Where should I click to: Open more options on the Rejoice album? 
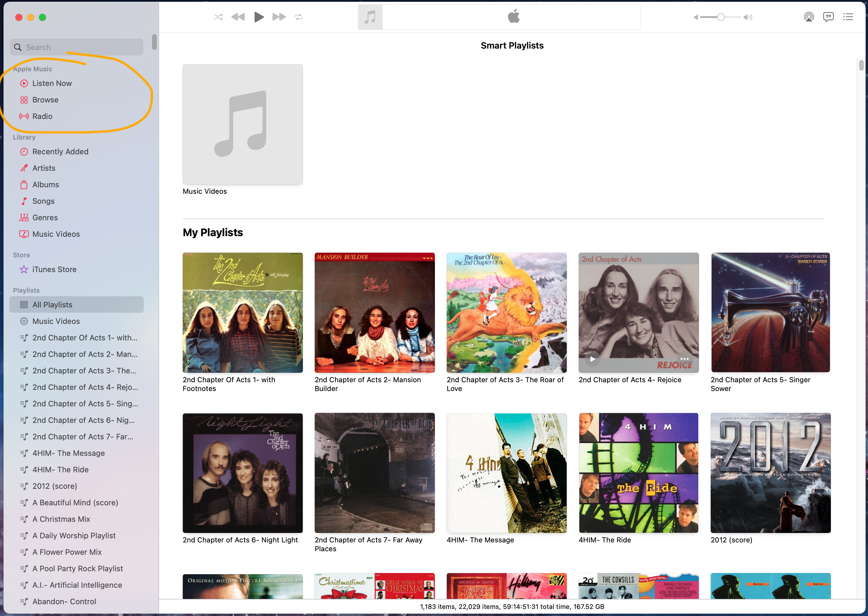click(684, 359)
